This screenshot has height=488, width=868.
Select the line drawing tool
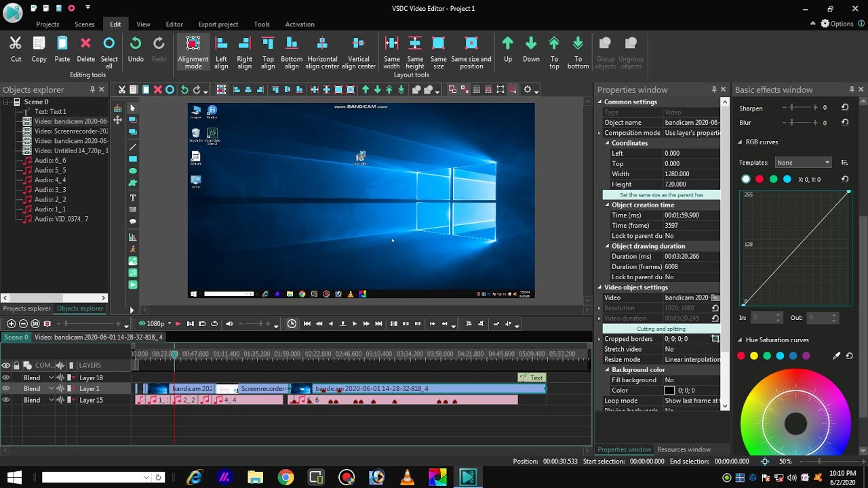133,146
